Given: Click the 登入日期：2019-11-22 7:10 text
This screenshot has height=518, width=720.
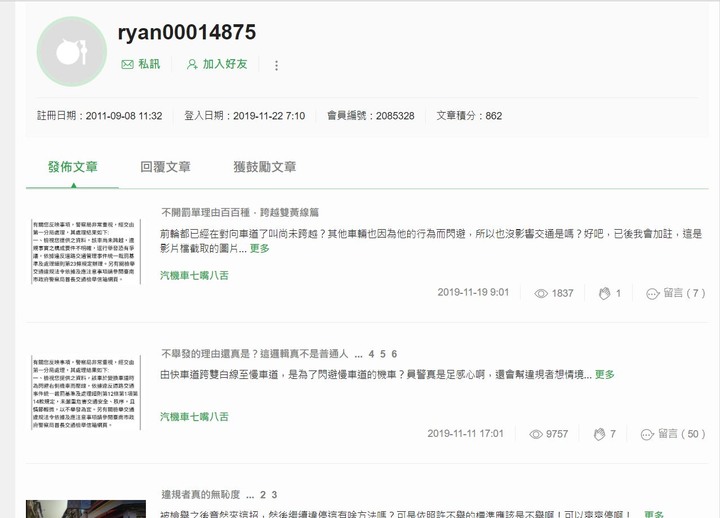Looking at the screenshot, I should click(x=245, y=116).
